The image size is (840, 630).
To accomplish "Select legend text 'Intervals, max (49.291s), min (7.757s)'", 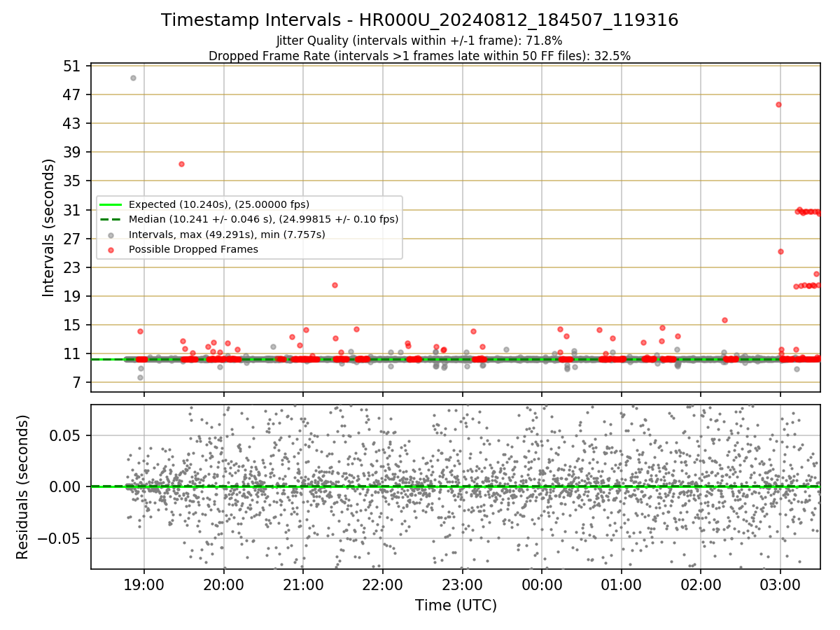I will [227, 234].
